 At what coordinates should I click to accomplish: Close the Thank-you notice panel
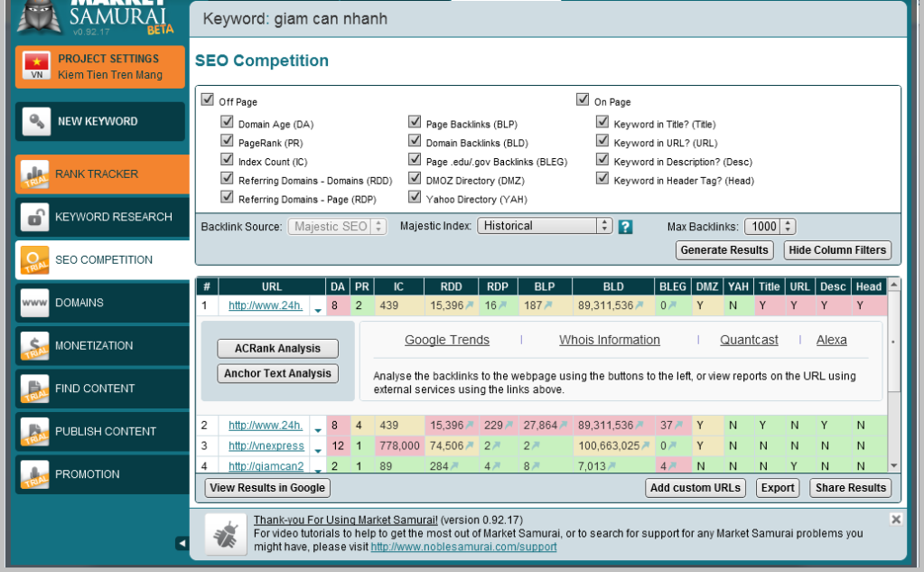click(x=895, y=519)
